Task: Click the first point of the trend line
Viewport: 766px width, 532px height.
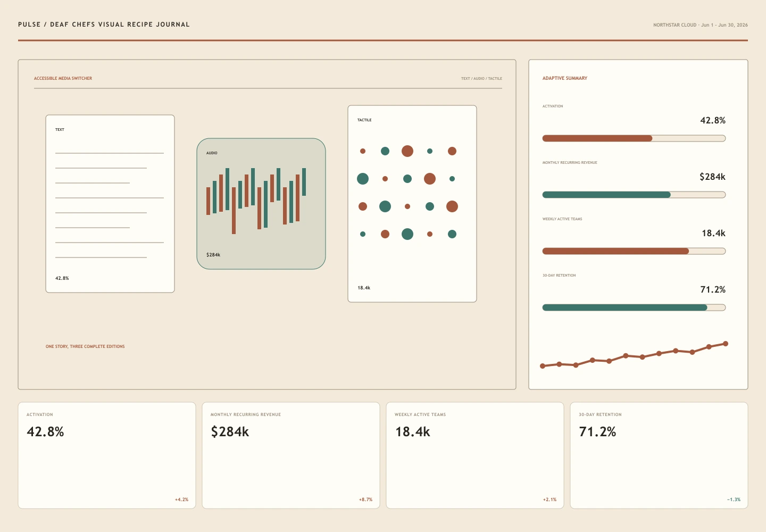Action: pyautogui.click(x=543, y=366)
